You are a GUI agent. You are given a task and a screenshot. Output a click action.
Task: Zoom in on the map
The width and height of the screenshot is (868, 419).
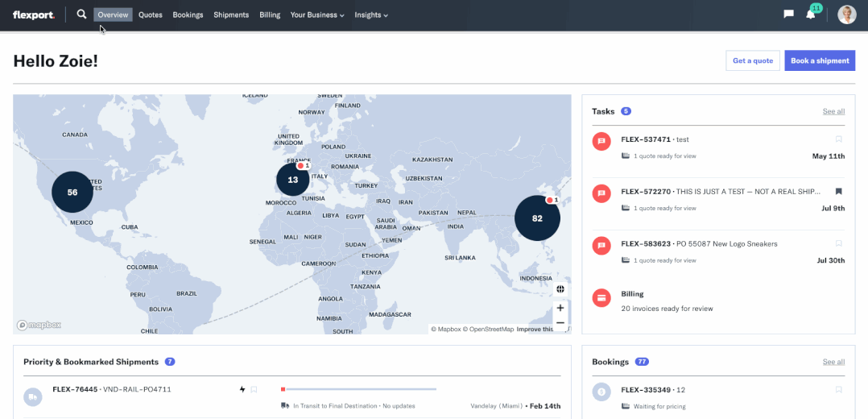560,308
